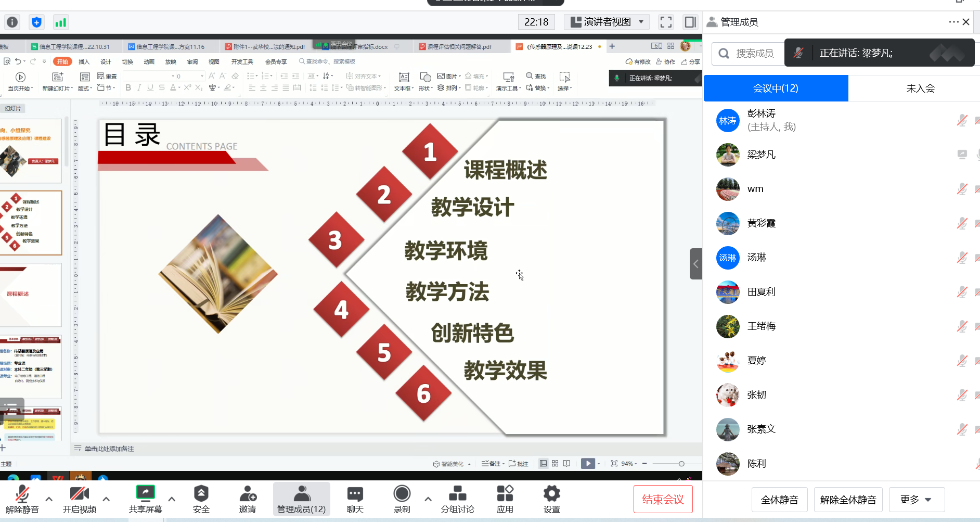Show network signal status icon
The width and height of the screenshot is (980, 522).
[61, 22]
